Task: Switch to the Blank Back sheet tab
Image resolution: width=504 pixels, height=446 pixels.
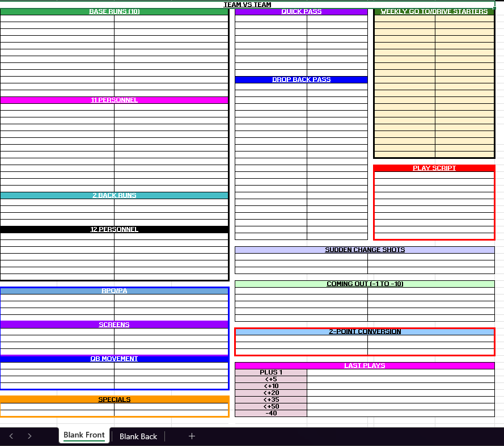Action: pyautogui.click(x=138, y=436)
